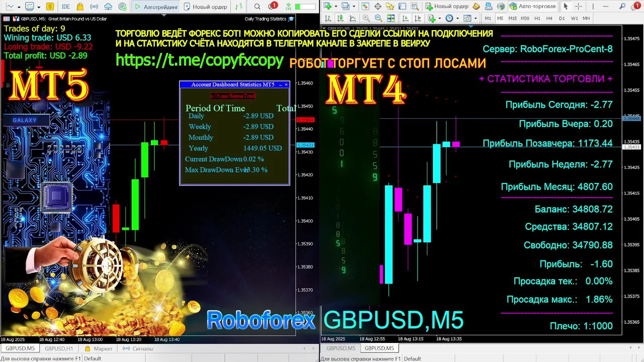The height and width of the screenshot is (362, 644).
Task: Open the search magnifier in MT5
Action: [257, 7]
